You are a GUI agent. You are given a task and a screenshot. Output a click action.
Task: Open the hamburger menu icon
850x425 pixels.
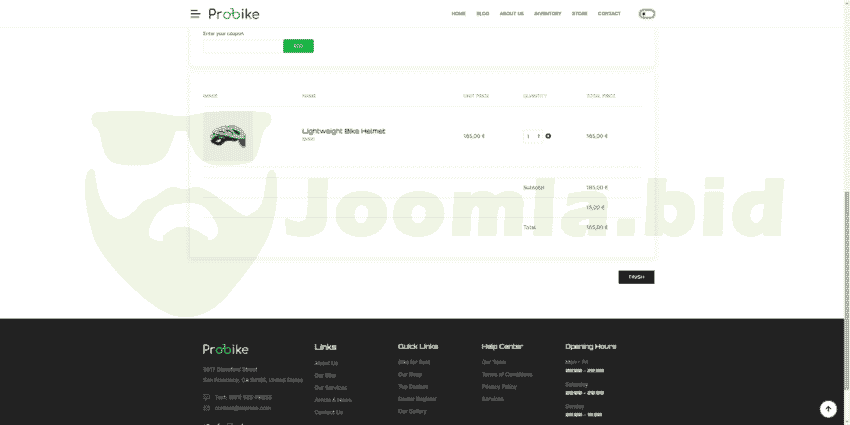(x=195, y=14)
